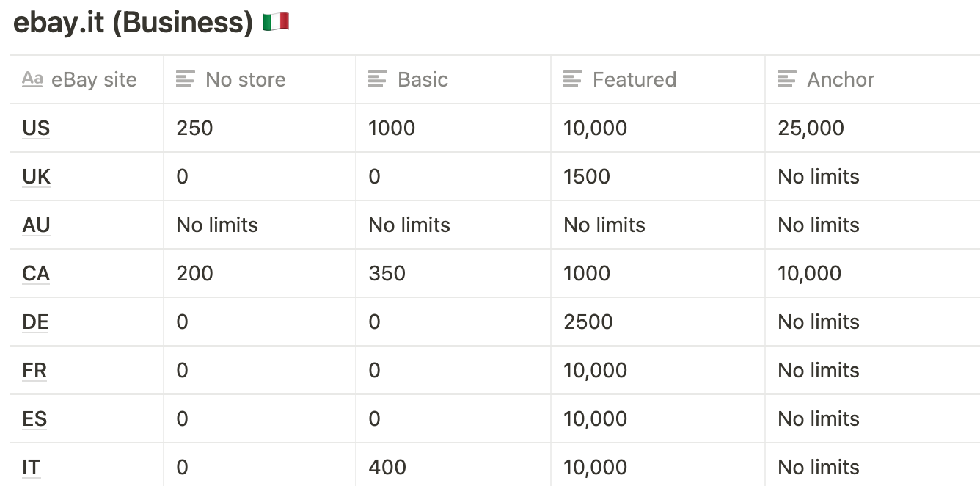Open the DE row page
Screen dimensions: 980x486
[x=35, y=322]
